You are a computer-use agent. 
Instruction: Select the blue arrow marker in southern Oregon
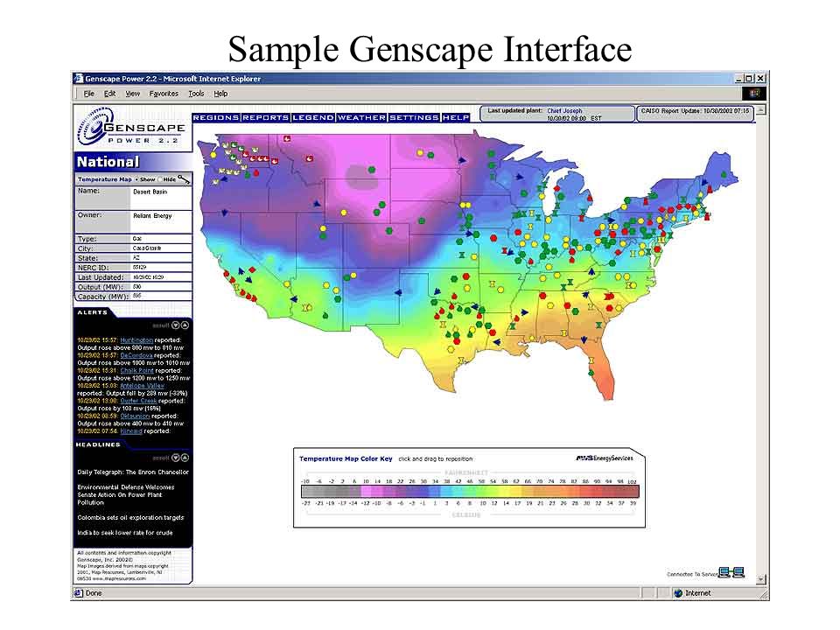tap(224, 213)
